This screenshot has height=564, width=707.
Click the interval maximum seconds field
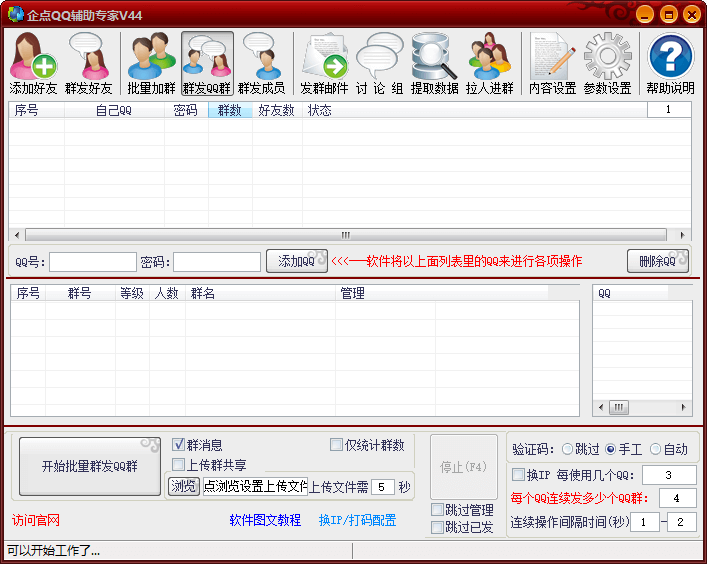(x=682, y=522)
